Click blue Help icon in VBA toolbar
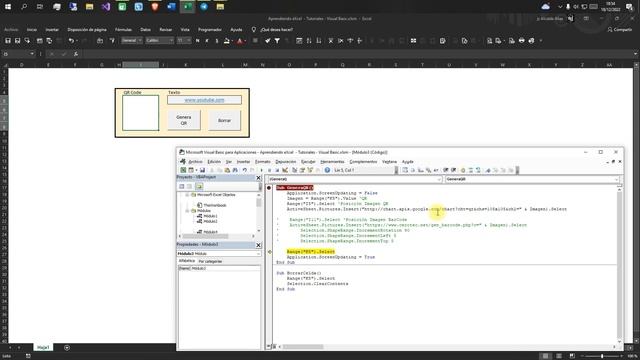 [x=327, y=170]
